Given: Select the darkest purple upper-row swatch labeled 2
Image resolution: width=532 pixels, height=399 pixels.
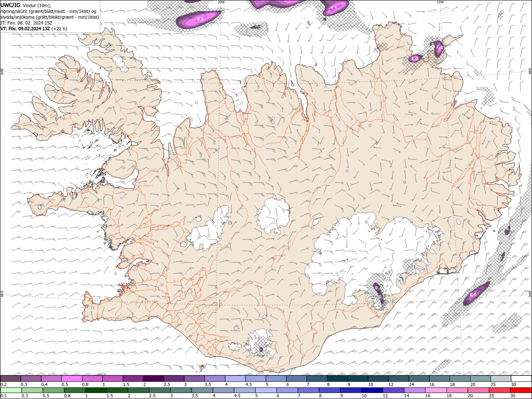Looking at the screenshot, I should point(153,379).
